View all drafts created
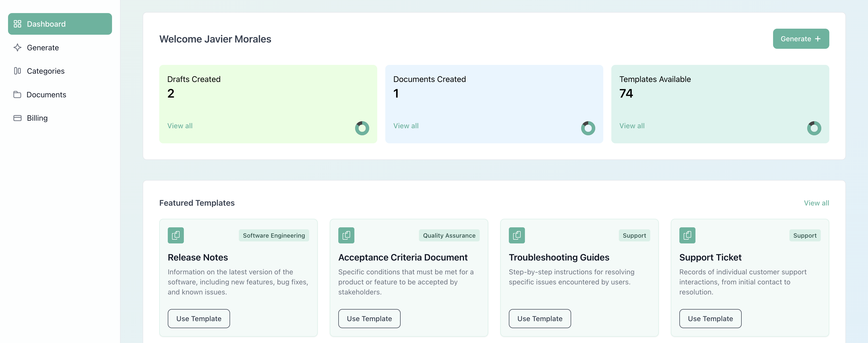The width and height of the screenshot is (868, 343). pyautogui.click(x=180, y=126)
